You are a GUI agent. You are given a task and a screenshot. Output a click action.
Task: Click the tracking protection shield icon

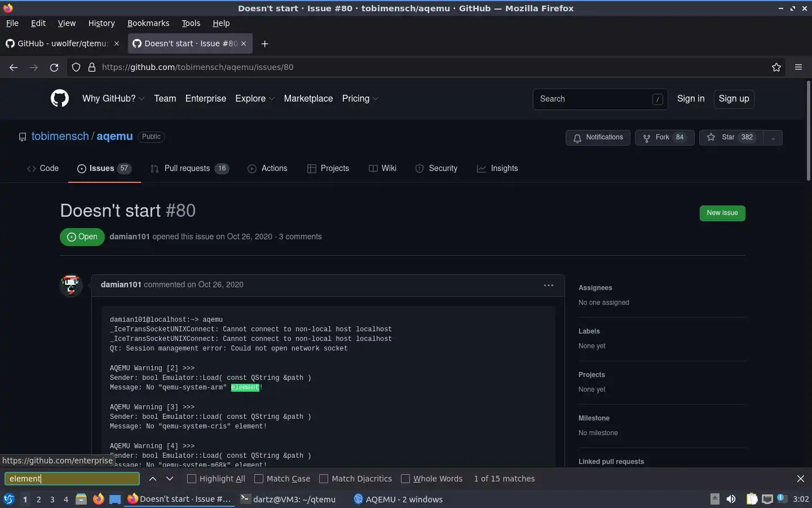click(x=76, y=67)
